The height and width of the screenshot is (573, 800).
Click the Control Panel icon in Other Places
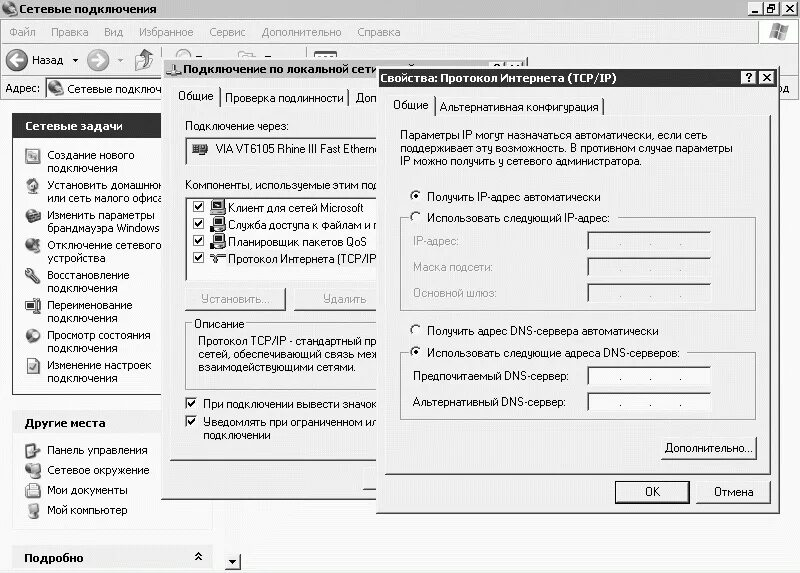33,451
